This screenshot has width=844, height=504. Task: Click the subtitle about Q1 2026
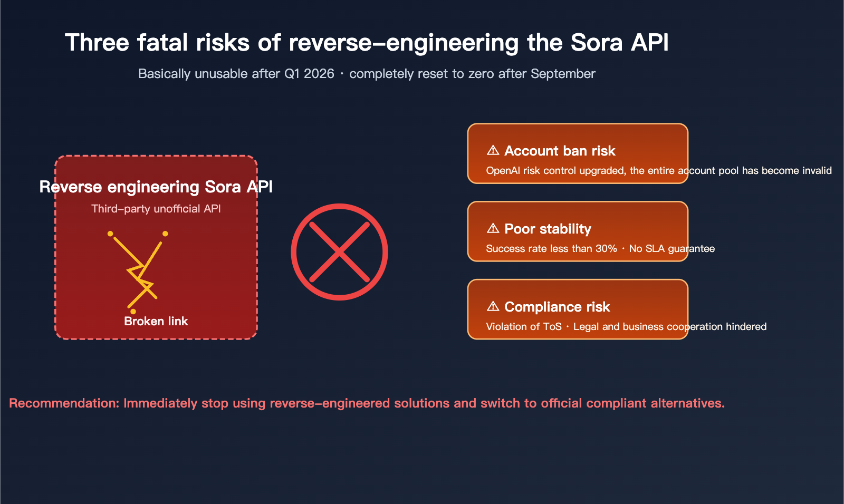click(366, 74)
